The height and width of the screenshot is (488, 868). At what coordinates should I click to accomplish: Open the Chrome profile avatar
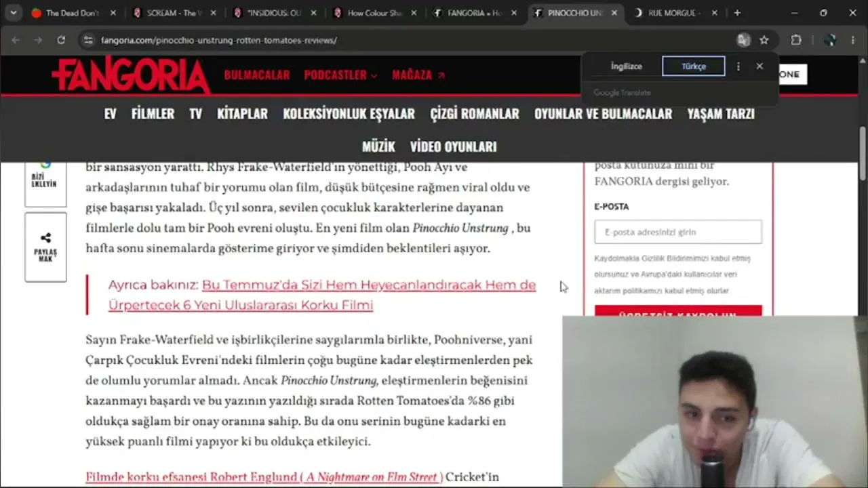click(x=830, y=40)
